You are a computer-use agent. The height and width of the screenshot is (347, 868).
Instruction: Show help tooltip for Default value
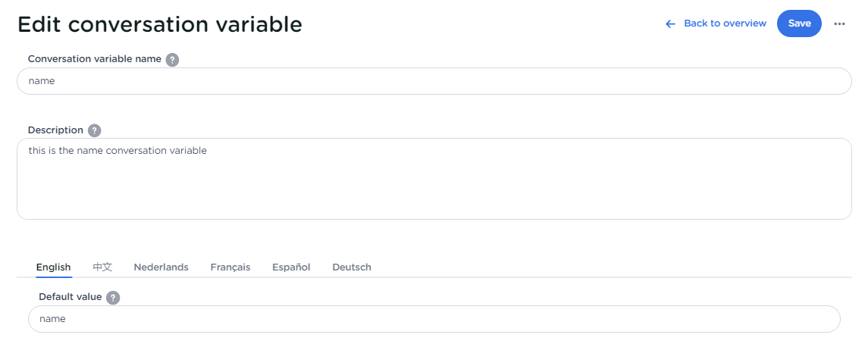(x=113, y=298)
